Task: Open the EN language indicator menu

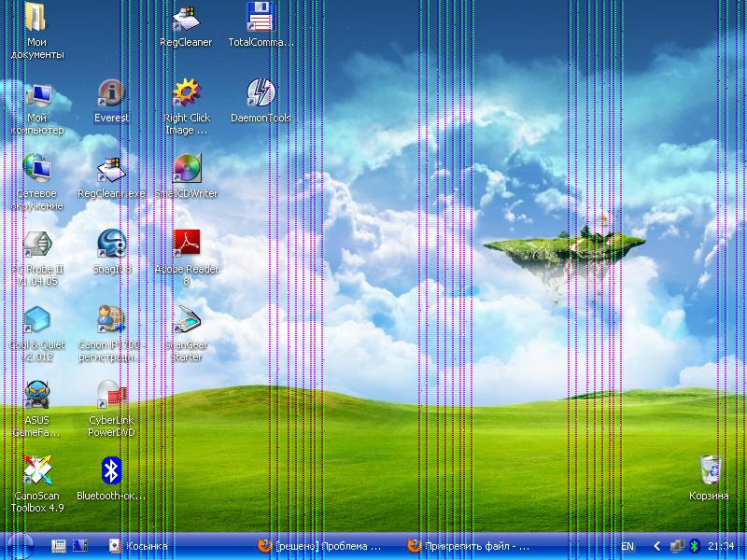Action: [x=627, y=546]
